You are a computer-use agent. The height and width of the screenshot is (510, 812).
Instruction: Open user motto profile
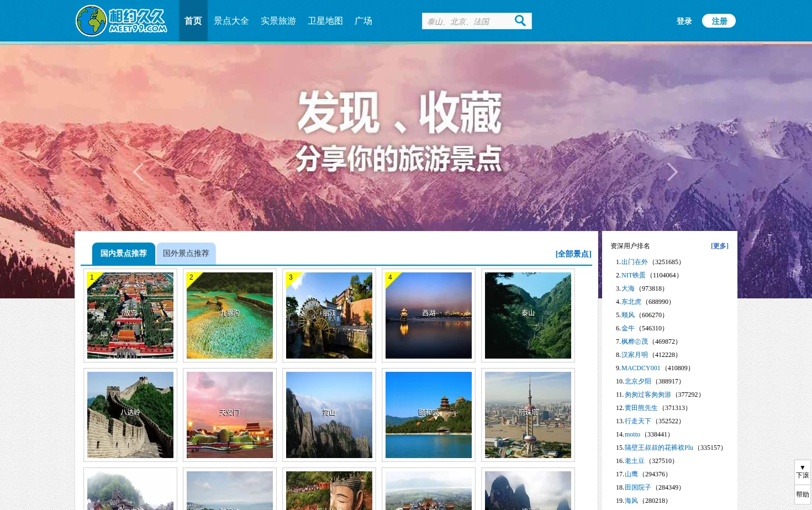pos(632,434)
